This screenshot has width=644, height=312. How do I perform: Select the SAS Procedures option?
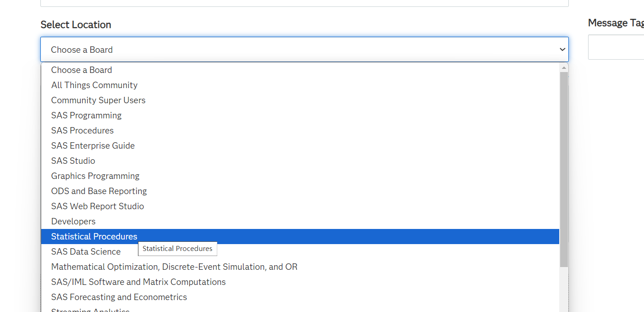click(x=82, y=130)
